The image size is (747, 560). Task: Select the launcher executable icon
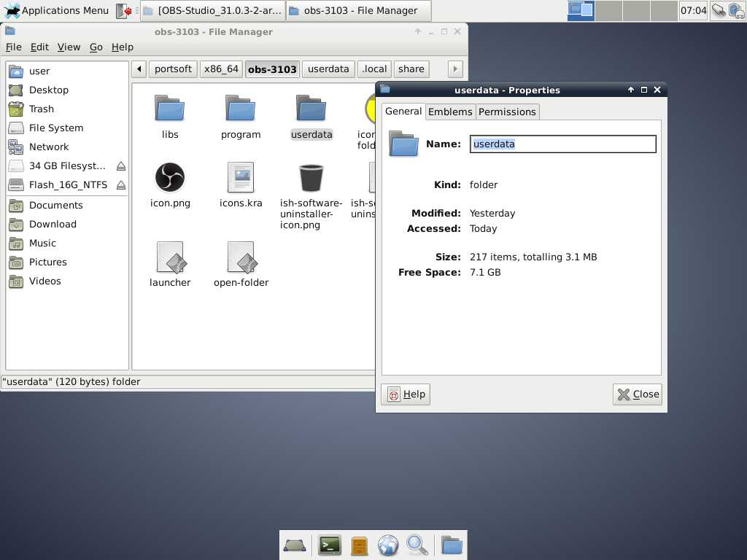(x=170, y=257)
